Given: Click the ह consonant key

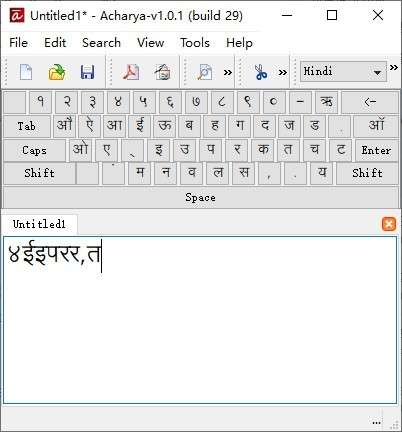Looking at the screenshot, I should click(215, 126).
